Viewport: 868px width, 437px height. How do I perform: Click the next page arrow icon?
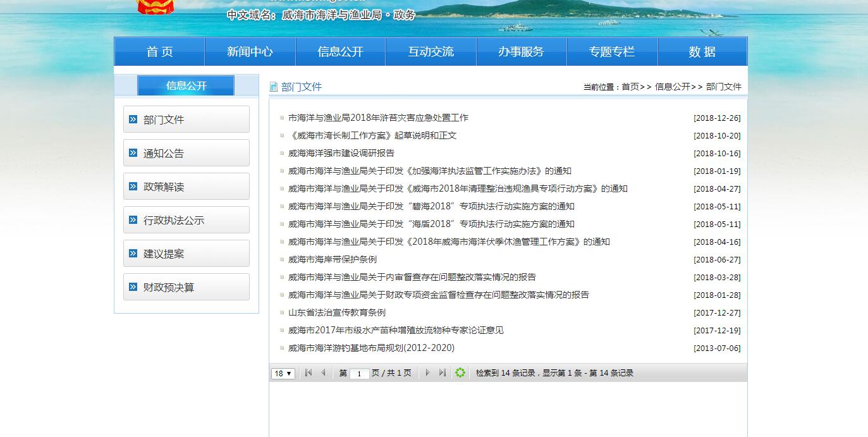click(x=427, y=373)
